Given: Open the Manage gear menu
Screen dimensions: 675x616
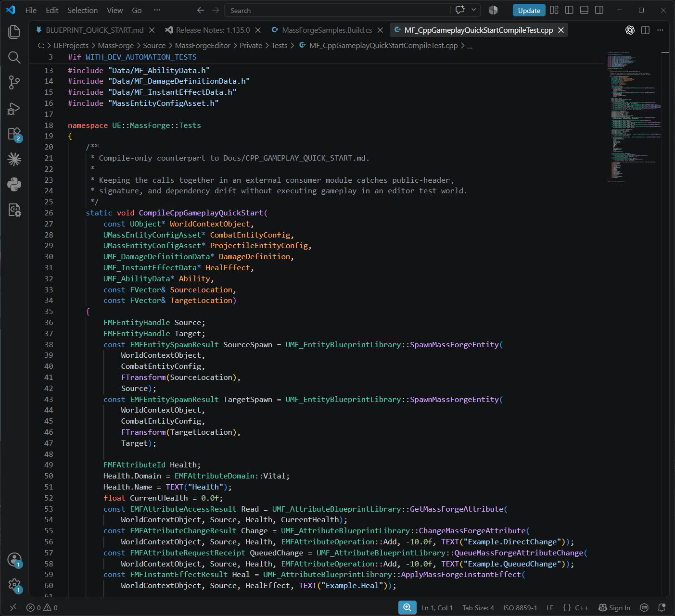Looking at the screenshot, I should click(14, 585).
